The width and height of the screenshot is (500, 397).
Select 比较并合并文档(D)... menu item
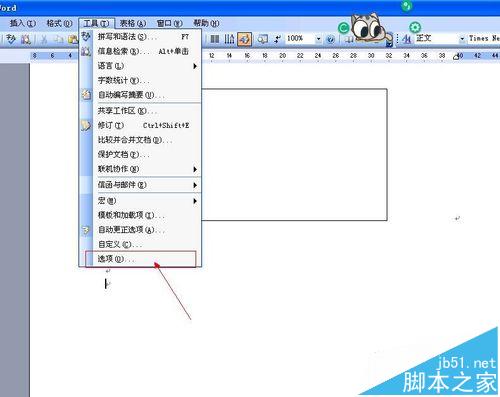140,140
